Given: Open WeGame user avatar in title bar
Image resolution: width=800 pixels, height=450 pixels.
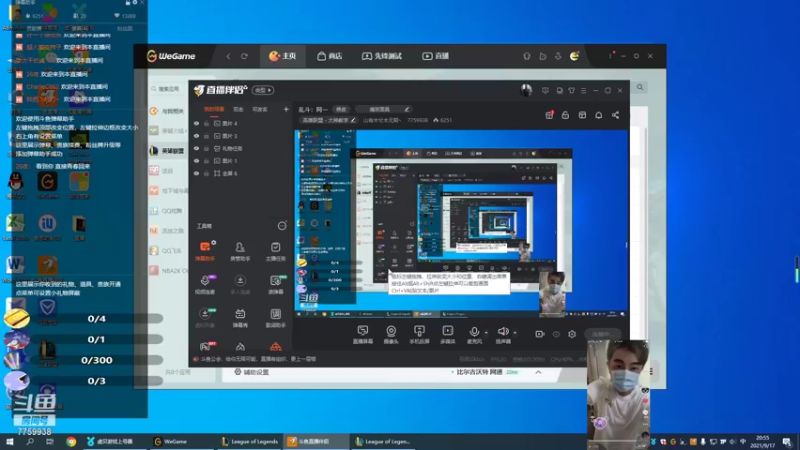Looking at the screenshot, I should click(x=574, y=56).
